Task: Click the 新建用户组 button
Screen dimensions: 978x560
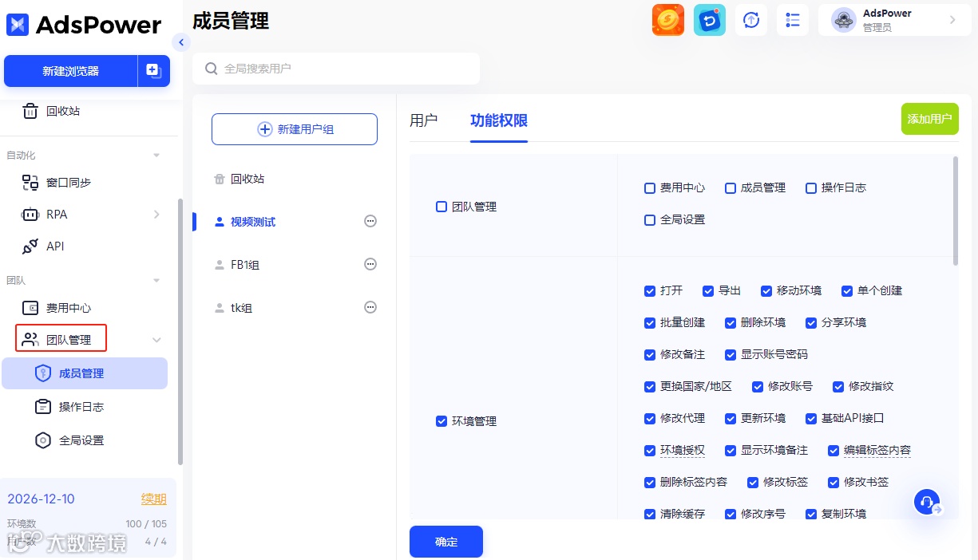Action: [295, 129]
